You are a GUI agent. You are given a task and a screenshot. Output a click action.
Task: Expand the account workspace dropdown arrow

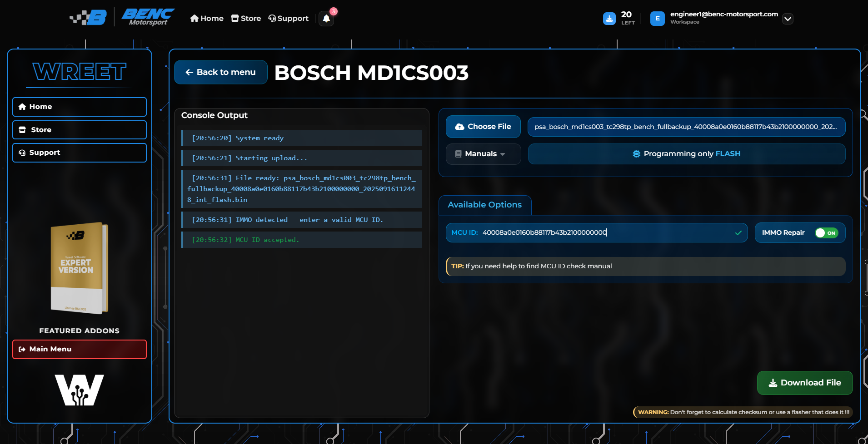click(788, 19)
